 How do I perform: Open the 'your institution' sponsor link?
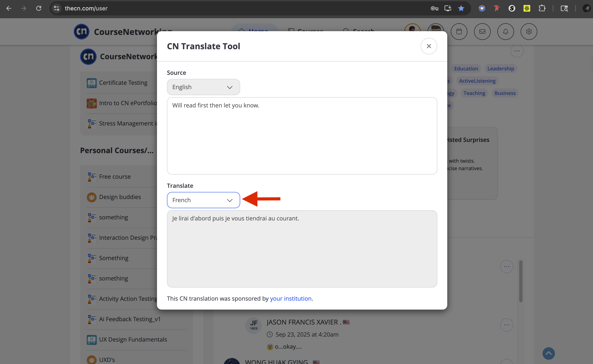[291, 298]
